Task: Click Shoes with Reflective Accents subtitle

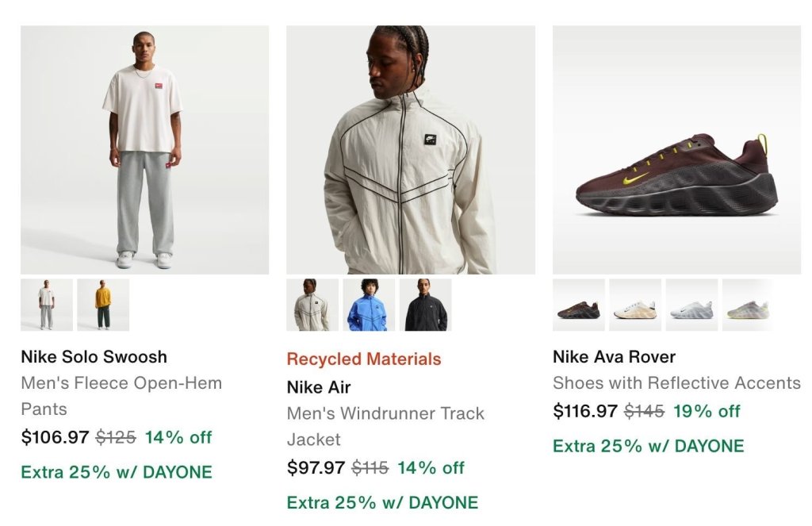Action: pos(677,382)
